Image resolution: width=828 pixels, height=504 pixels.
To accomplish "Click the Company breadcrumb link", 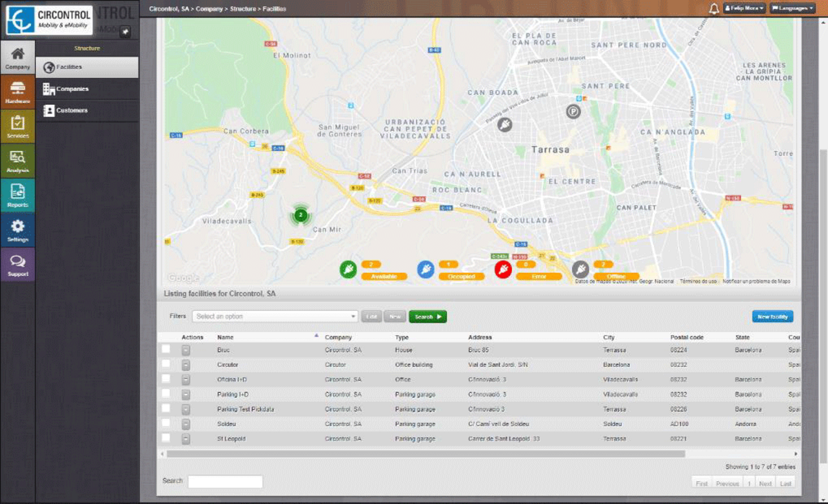I will [x=210, y=8].
